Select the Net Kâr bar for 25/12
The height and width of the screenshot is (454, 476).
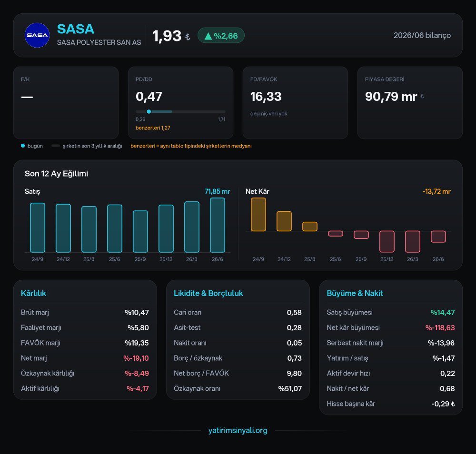(x=387, y=242)
